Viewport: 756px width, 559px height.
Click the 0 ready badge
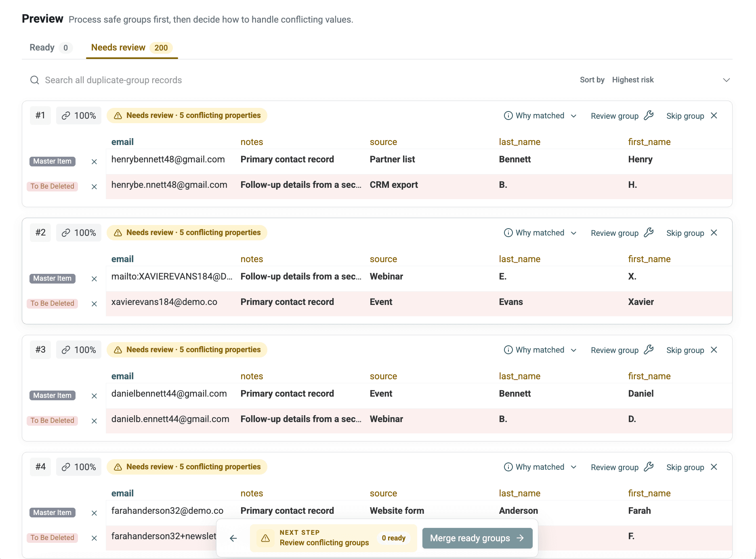click(394, 538)
